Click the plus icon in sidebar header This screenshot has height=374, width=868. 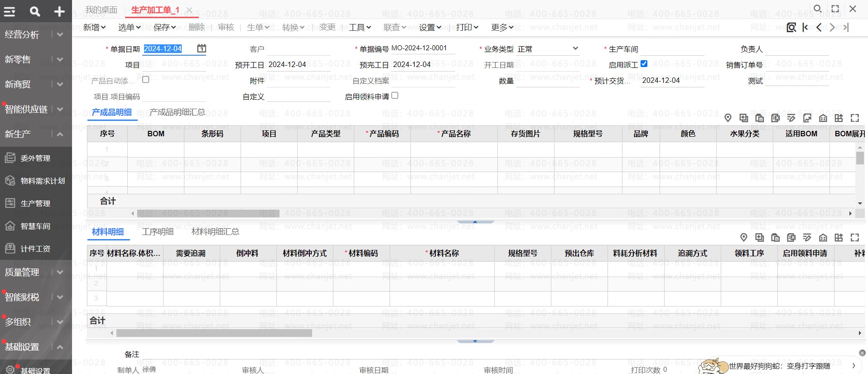pyautogui.click(x=59, y=11)
